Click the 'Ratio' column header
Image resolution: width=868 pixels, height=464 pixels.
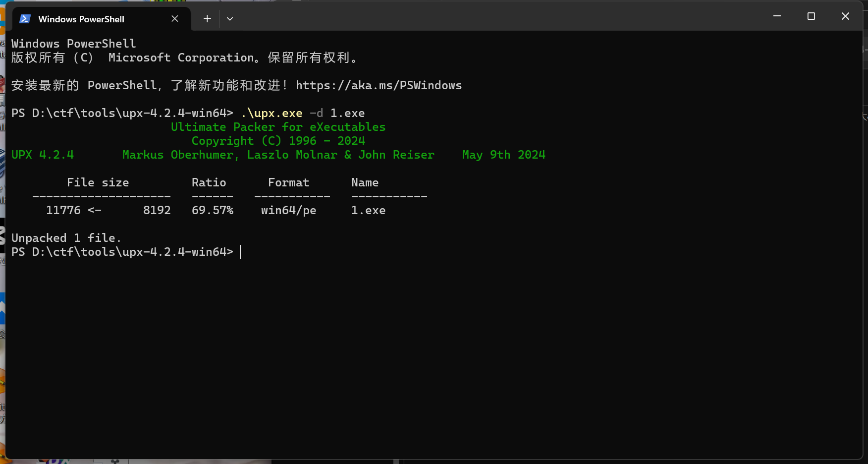[x=209, y=182]
